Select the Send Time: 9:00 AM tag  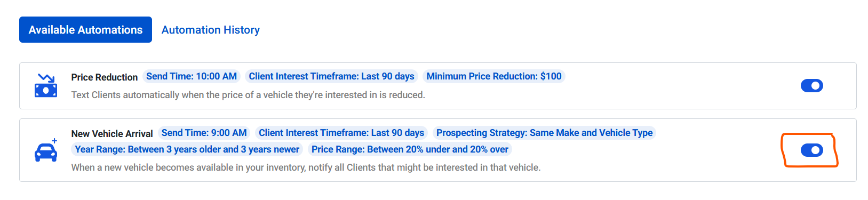[x=204, y=133]
